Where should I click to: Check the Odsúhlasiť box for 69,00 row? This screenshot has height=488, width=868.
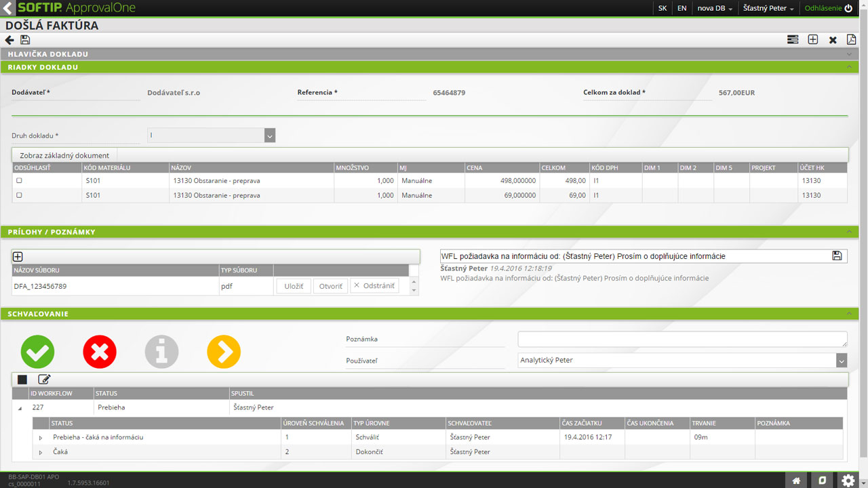pos(19,195)
